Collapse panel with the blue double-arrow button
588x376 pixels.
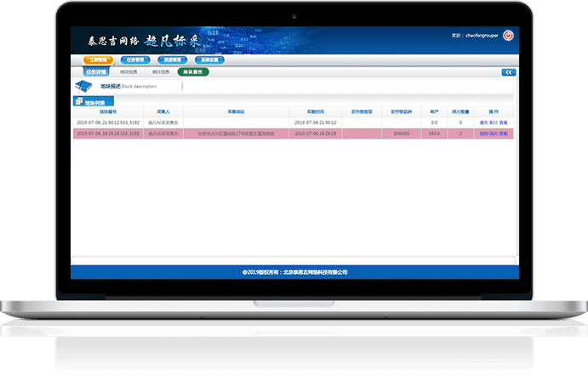pos(509,72)
